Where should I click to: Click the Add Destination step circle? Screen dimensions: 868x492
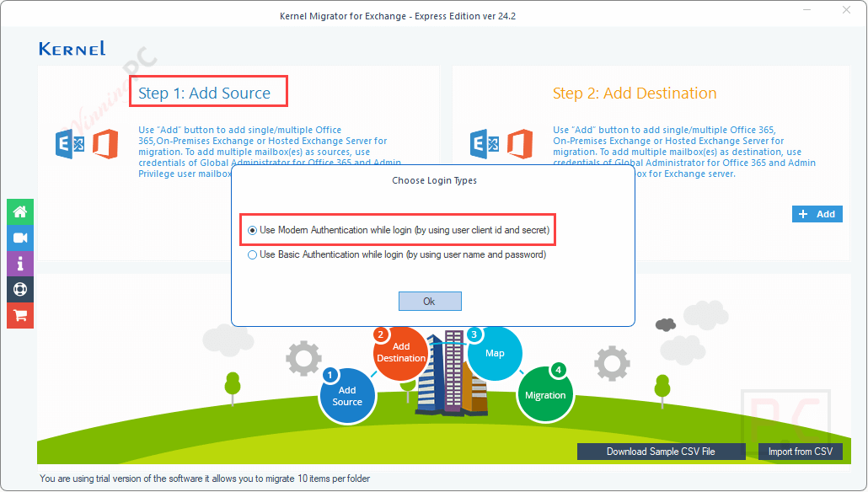point(401,353)
